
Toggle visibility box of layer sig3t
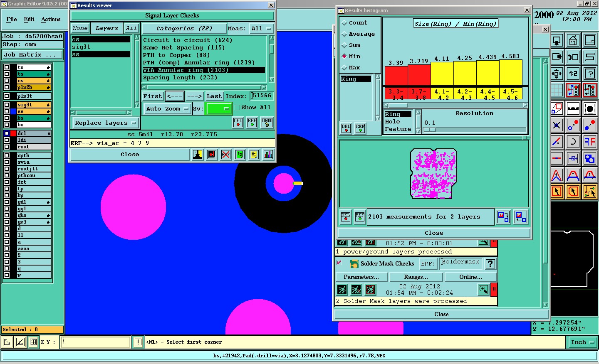pyautogui.click(x=7, y=105)
